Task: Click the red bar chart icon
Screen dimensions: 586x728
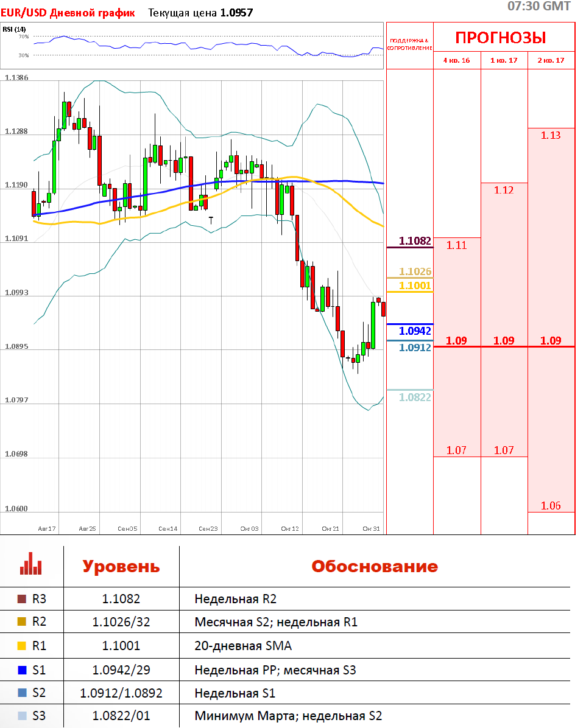Action: point(30,564)
